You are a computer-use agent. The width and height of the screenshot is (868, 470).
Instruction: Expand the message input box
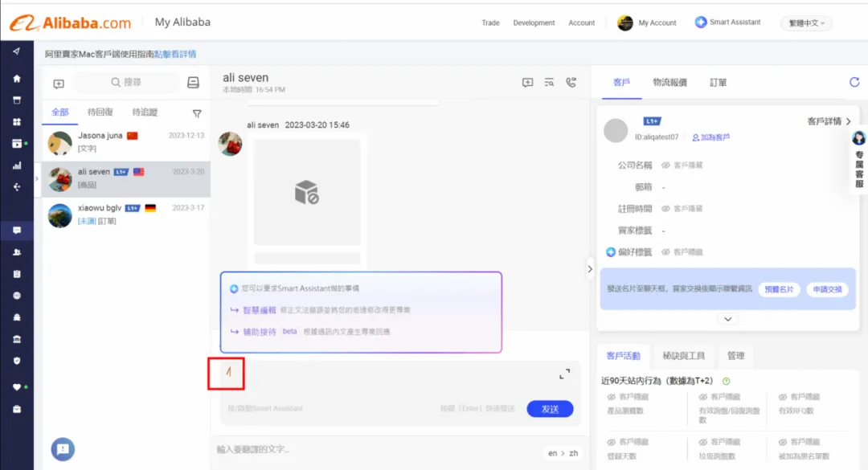tap(564, 374)
